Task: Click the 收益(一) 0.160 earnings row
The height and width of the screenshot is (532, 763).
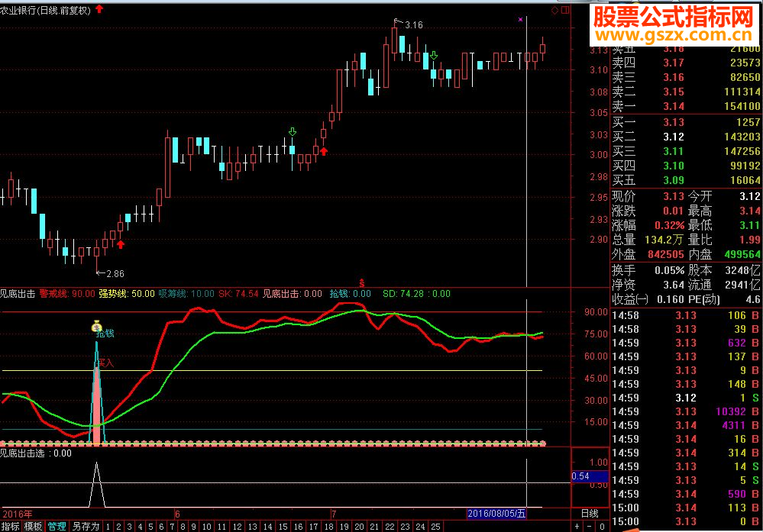Action: point(648,299)
